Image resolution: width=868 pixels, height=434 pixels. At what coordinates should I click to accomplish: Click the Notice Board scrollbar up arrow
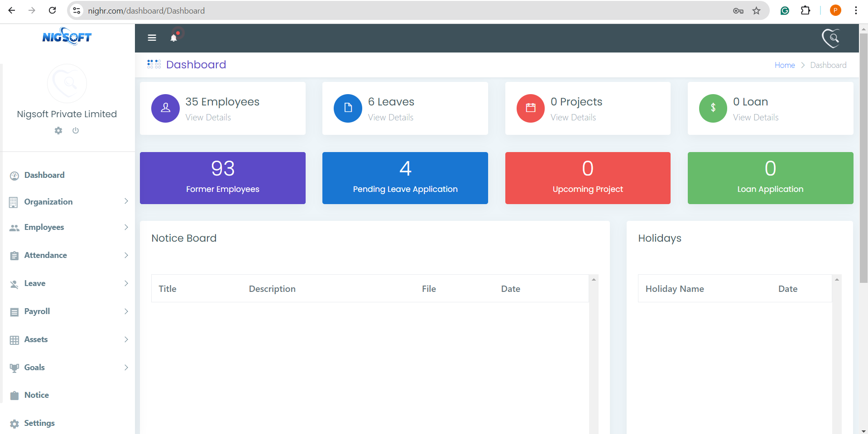[x=594, y=280]
